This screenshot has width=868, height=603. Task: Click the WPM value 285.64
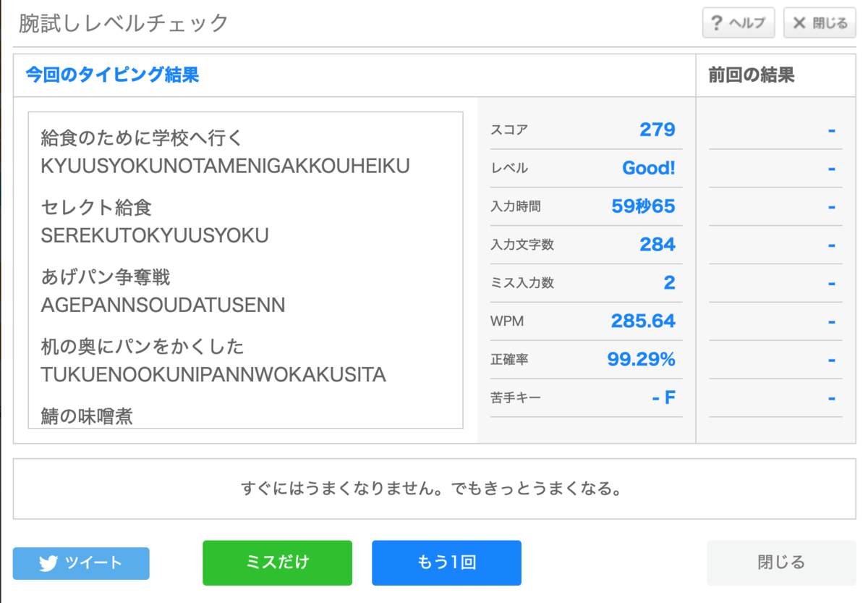pos(643,321)
